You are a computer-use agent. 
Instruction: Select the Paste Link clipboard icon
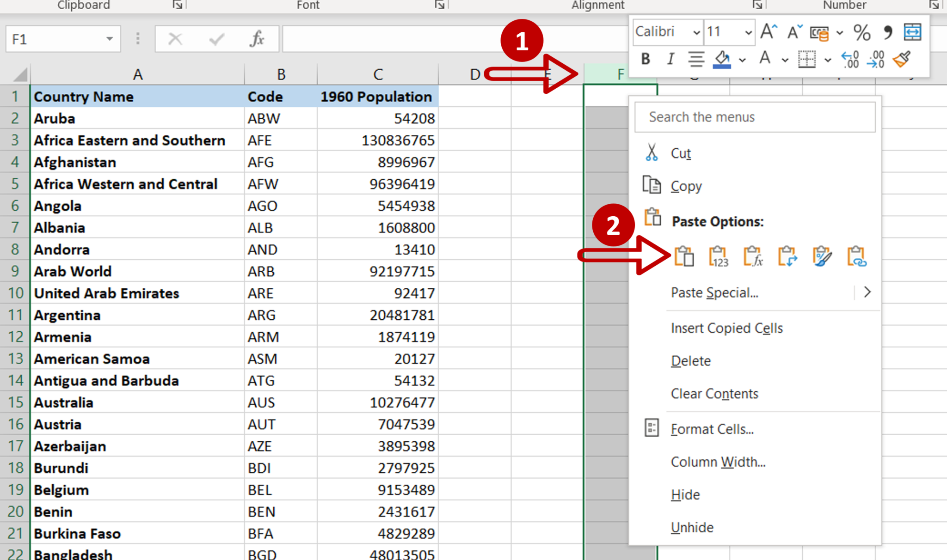click(856, 256)
